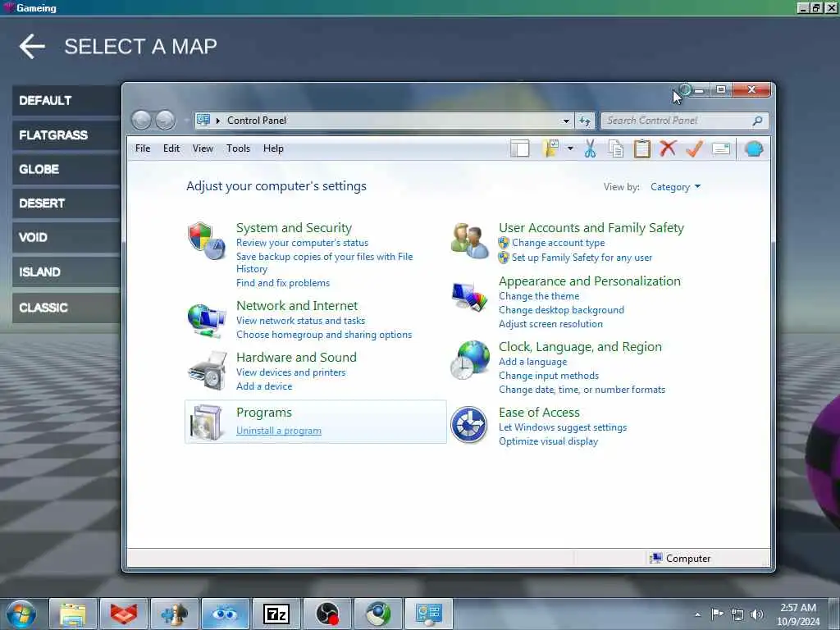The height and width of the screenshot is (630, 840).
Task: Click the System and Security shield icon
Action: click(206, 240)
